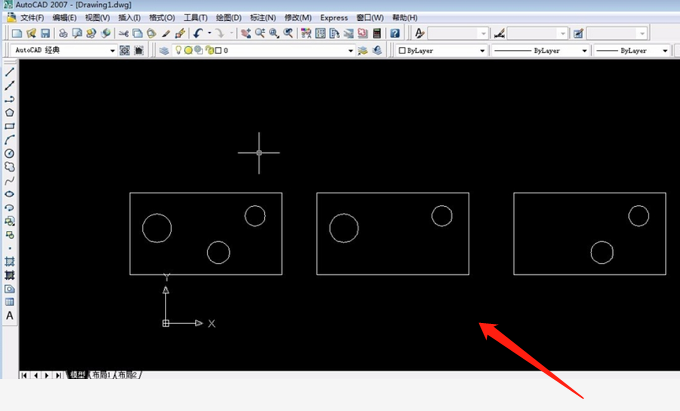Select the Line drawing tool
Viewport: 680px width, 411px height.
pos(10,72)
